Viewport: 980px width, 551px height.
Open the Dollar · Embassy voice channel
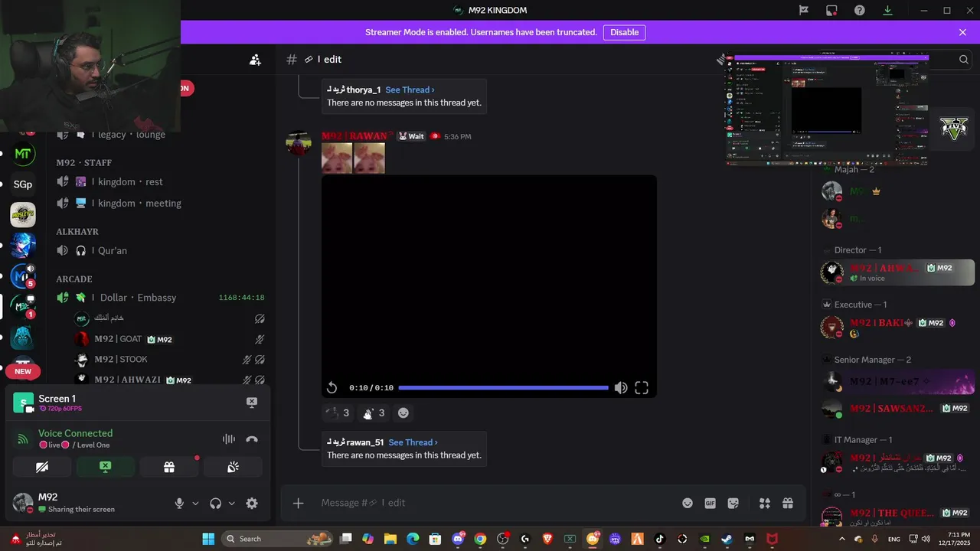click(x=159, y=298)
